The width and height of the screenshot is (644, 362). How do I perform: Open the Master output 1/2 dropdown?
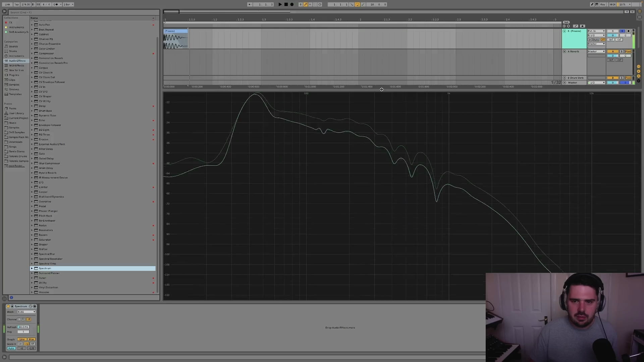click(x=596, y=82)
